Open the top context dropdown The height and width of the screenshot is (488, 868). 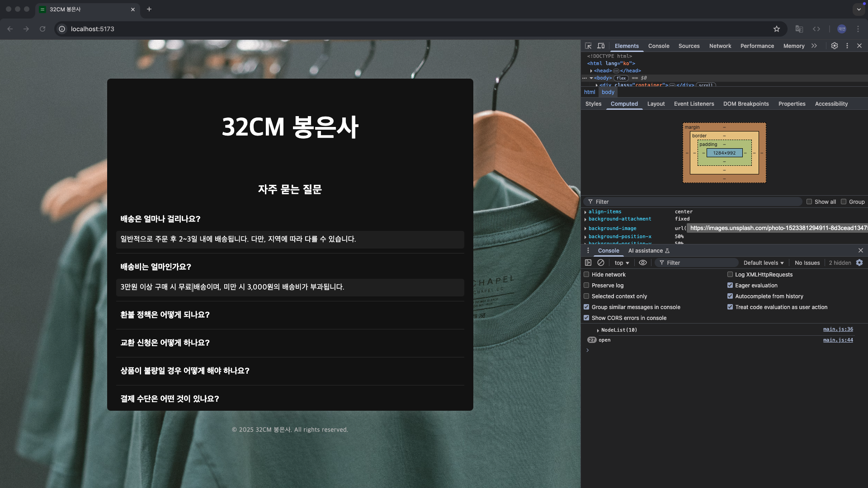coord(622,263)
